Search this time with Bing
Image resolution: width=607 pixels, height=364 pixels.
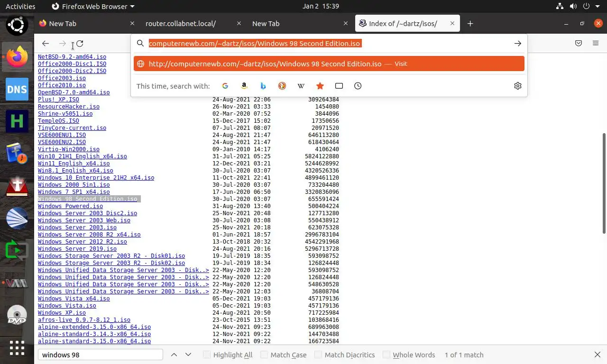263,86
